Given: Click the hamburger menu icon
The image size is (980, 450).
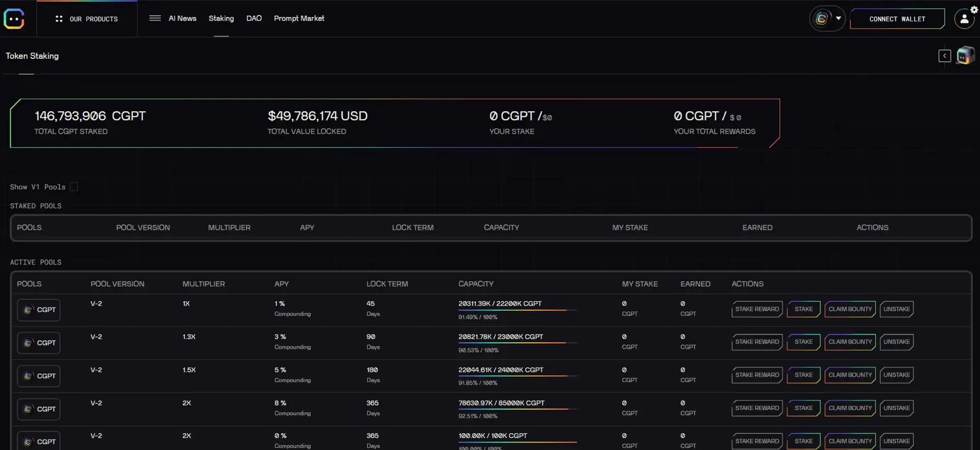Looking at the screenshot, I should pyautogui.click(x=155, y=18).
